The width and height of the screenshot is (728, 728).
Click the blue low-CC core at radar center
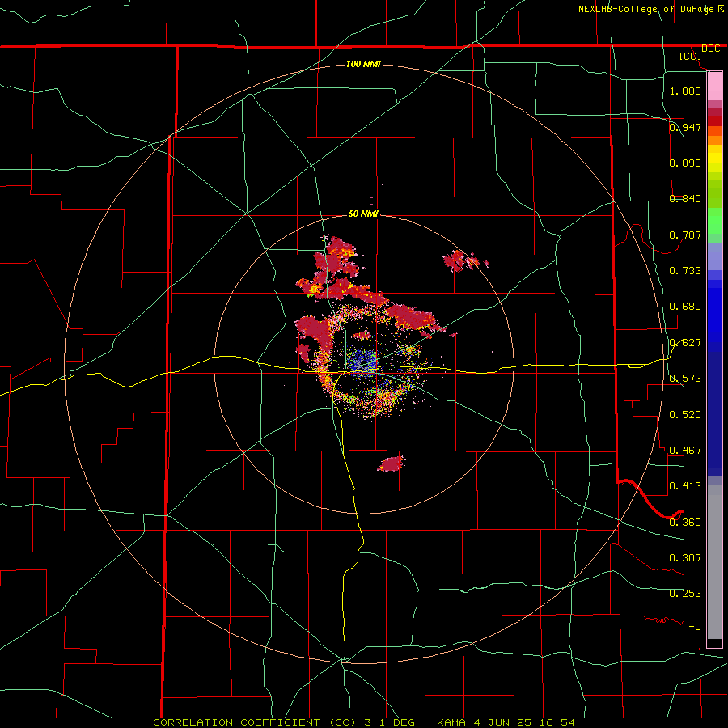coord(362,362)
